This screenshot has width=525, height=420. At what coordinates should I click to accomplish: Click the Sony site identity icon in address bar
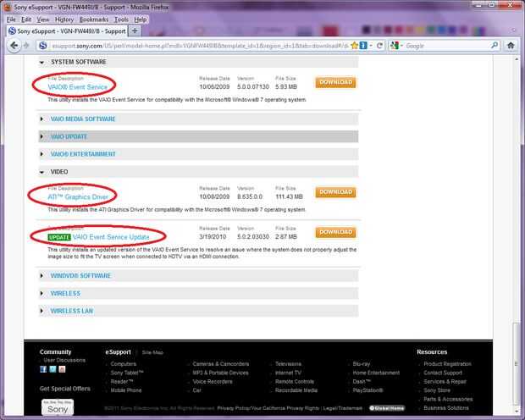[x=43, y=46]
